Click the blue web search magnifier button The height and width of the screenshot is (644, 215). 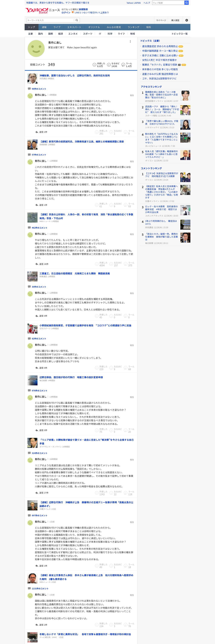[187, 3]
